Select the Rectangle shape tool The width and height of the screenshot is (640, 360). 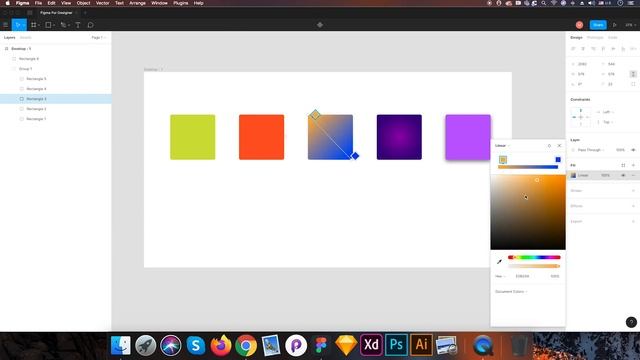[48, 25]
